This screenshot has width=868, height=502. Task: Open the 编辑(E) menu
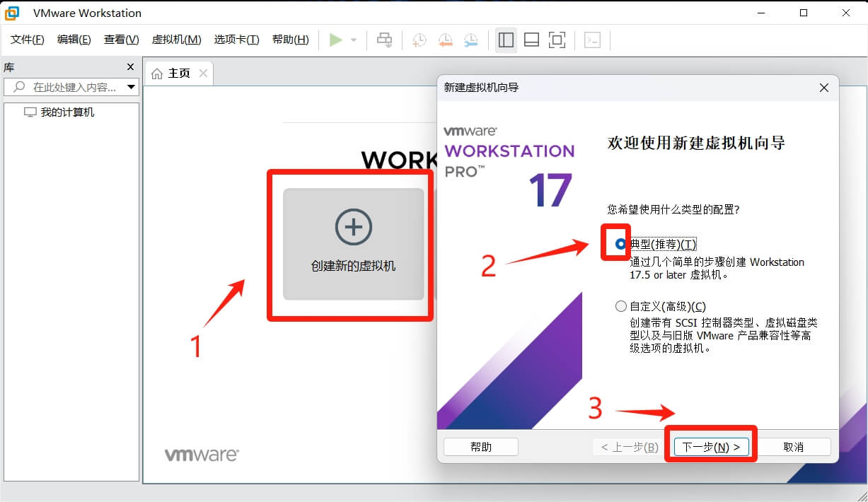(74, 40)
